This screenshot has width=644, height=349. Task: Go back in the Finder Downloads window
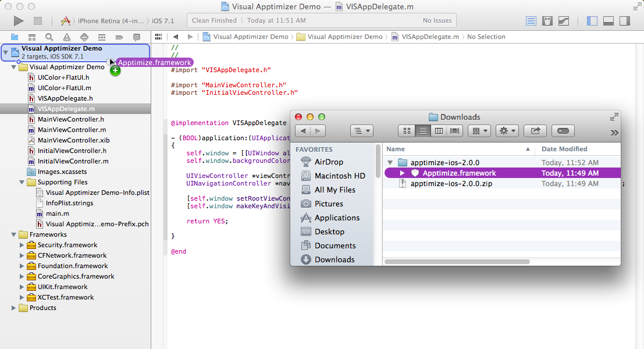point(303,131)
